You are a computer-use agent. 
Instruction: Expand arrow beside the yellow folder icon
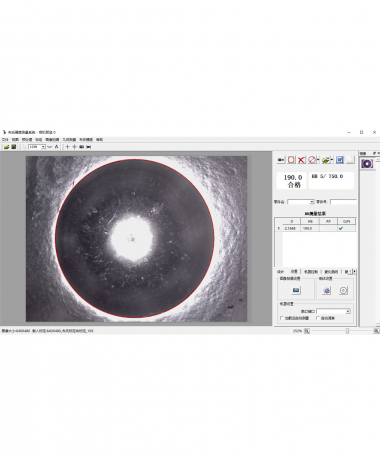[x=332, y=160]
